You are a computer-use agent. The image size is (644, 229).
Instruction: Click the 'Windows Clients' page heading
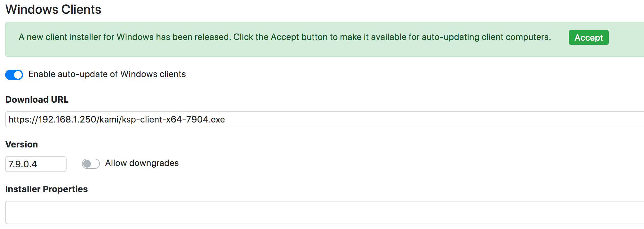[53, 10]
